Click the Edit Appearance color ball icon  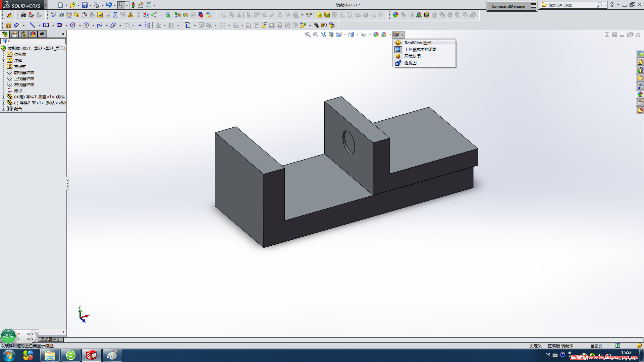[376, 35]
